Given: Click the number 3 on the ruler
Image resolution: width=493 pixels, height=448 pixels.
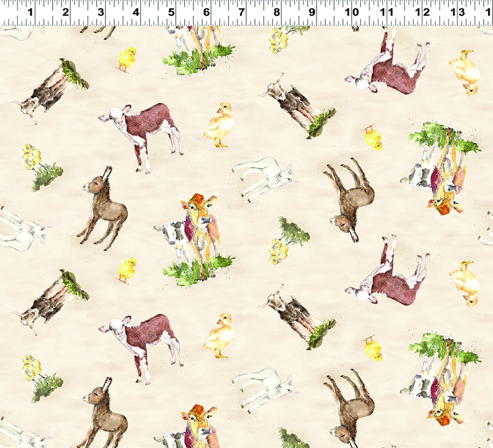Looking at the screenshot, I should 101,12.
